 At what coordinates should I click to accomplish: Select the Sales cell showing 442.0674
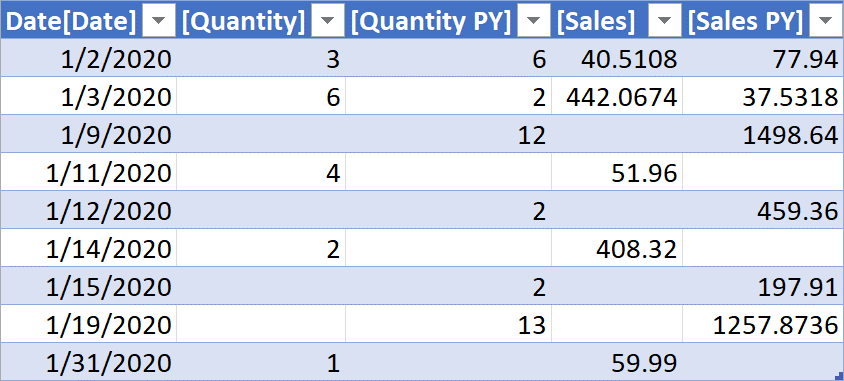(x=617, y=96)
